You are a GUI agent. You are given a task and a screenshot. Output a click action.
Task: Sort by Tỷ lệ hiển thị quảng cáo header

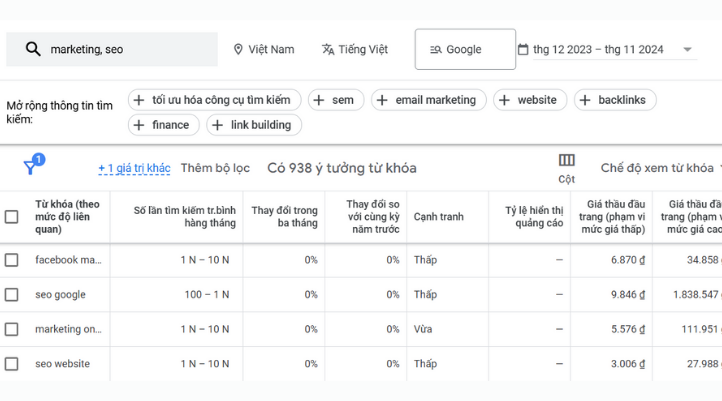[534, 216]
